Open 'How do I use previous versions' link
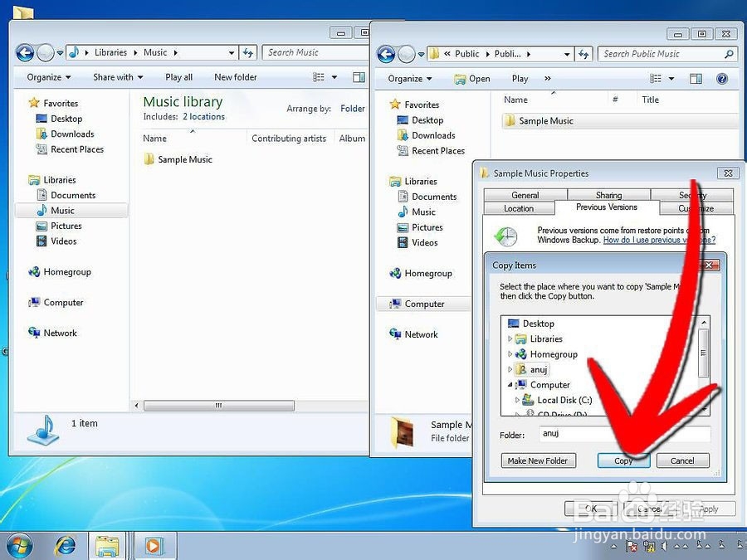Viewport: 747px width, 560px height. coord(659,240)
